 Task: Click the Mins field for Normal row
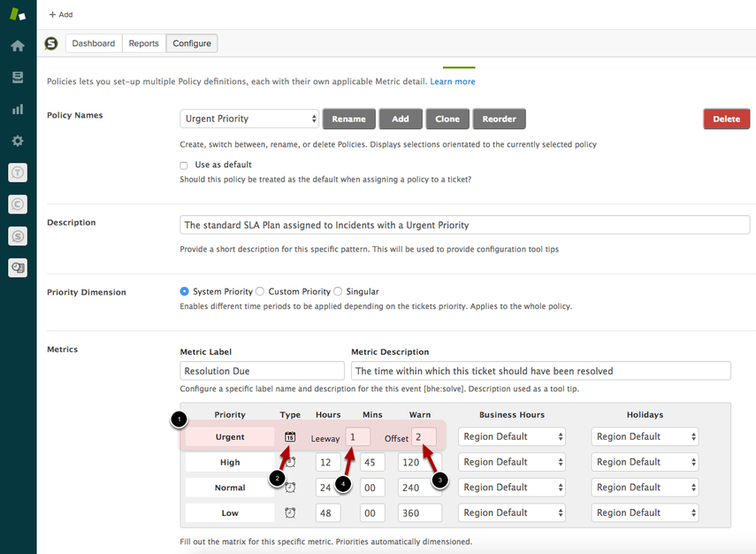(372, 488)
